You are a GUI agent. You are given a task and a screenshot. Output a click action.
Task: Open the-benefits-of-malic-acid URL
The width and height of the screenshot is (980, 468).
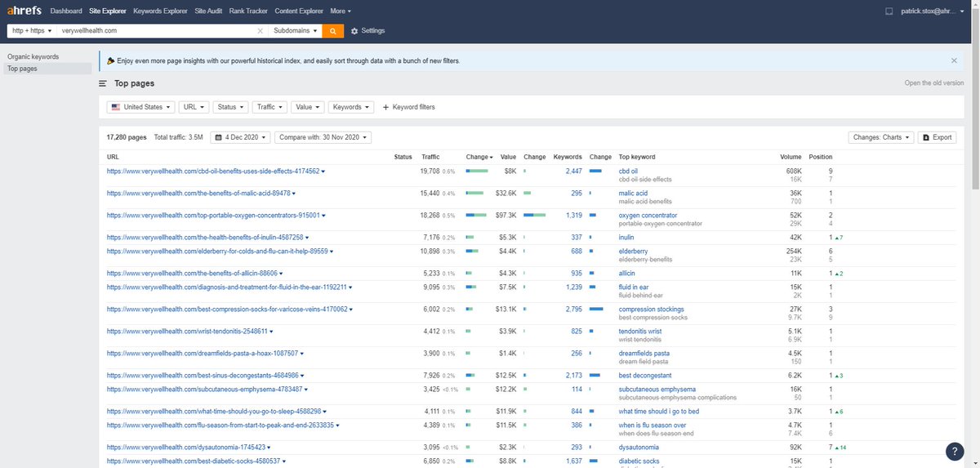198,193
